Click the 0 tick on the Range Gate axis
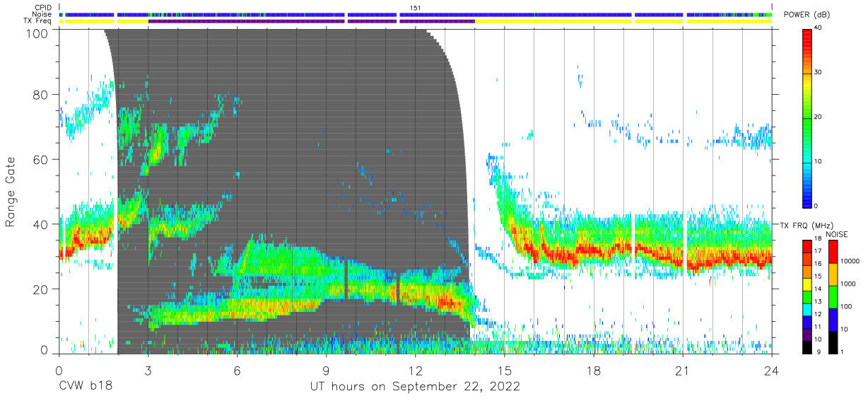 coord(45,349)
